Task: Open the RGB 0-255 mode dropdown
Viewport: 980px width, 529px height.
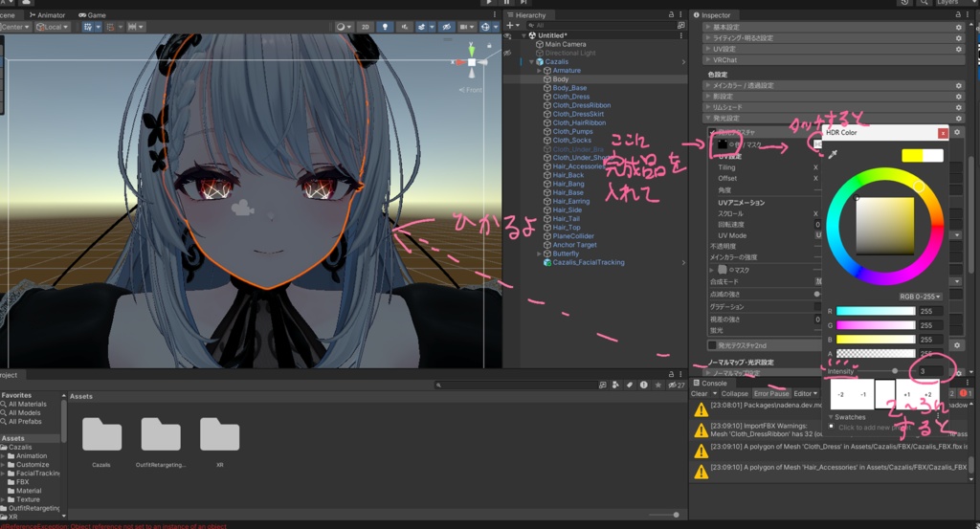Action: pyautogui.click(x=920, y=297)
